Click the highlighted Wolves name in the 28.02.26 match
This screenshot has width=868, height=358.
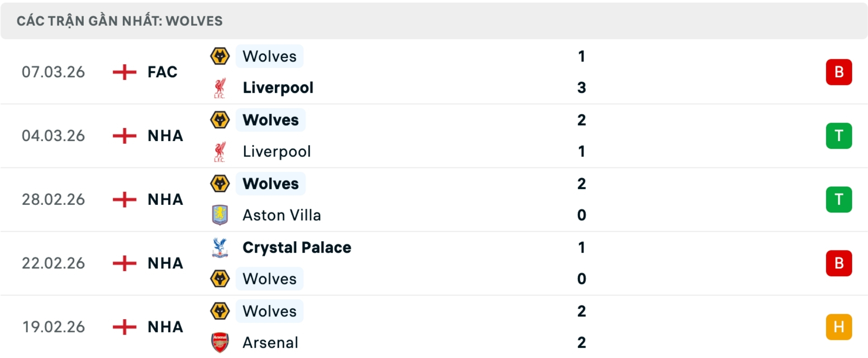(270, 184)
